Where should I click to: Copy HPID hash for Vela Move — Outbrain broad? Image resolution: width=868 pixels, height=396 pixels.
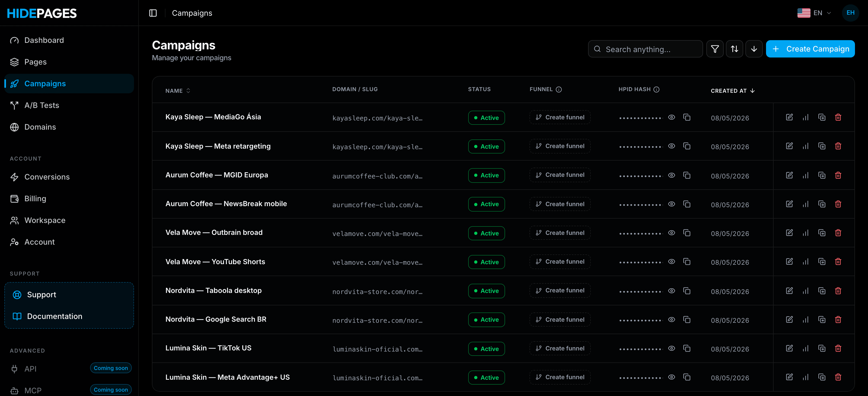coord(687,233)
